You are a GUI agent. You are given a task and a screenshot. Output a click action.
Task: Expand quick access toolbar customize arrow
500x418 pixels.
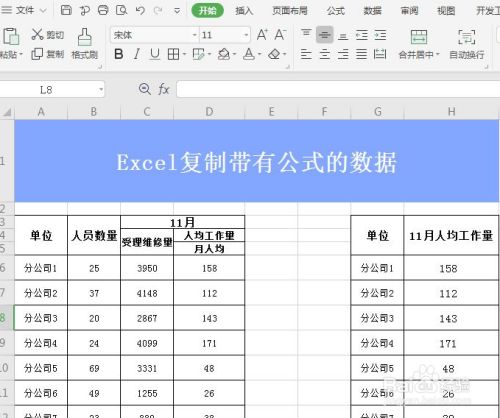tap(177, 11)
